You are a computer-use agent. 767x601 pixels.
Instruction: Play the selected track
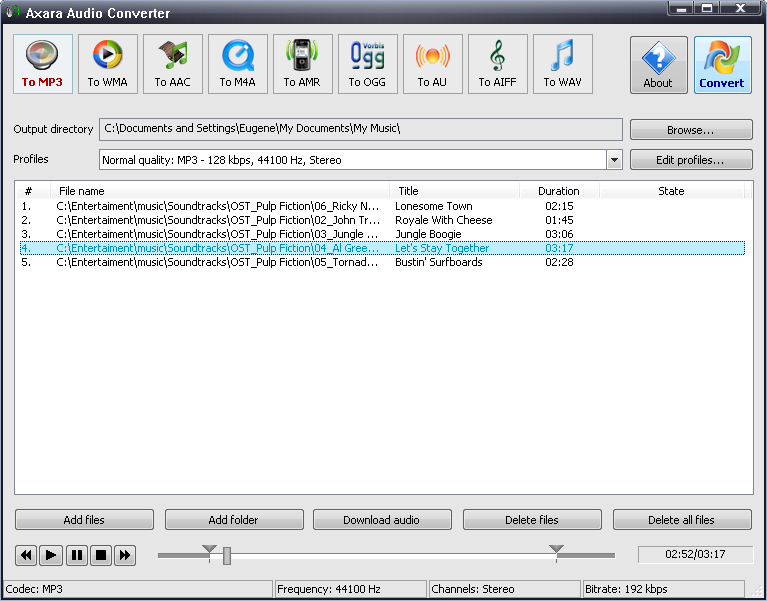tap(51, 555)
